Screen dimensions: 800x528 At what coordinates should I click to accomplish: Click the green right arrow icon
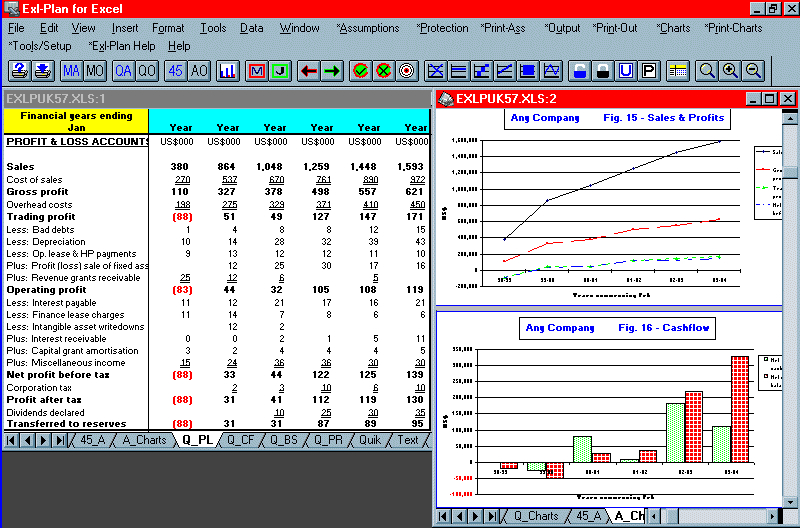click(x=332, y=71)
